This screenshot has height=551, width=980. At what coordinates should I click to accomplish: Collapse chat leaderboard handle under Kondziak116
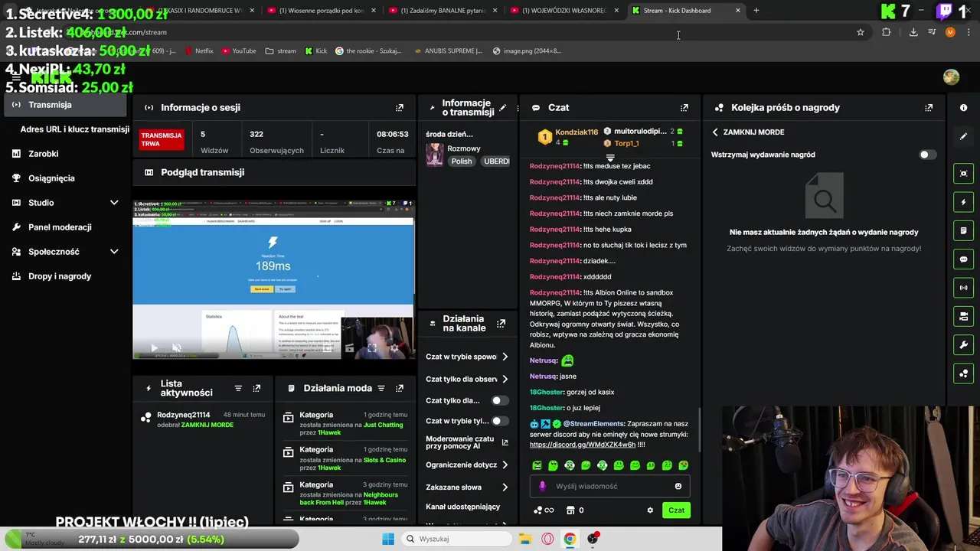[x=610, y=158]
